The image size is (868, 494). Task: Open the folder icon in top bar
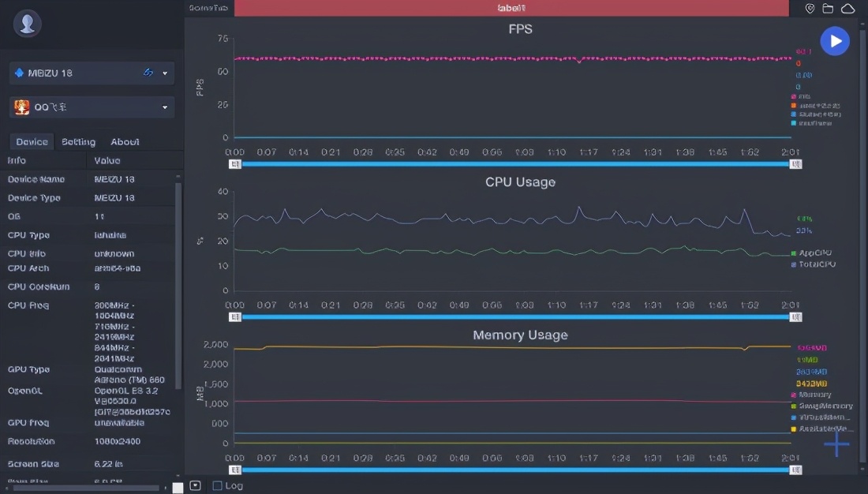[x=828, y=9]
